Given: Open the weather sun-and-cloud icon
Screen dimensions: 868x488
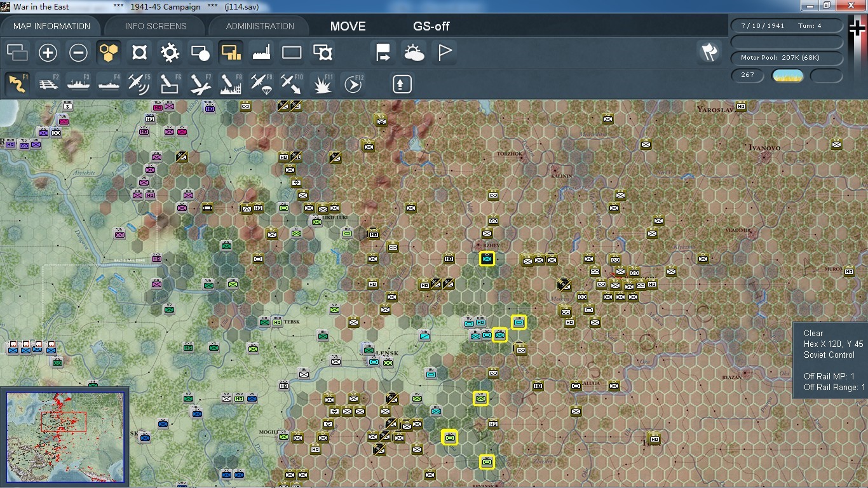Looking at the screenshot, I should coord(414,53).
